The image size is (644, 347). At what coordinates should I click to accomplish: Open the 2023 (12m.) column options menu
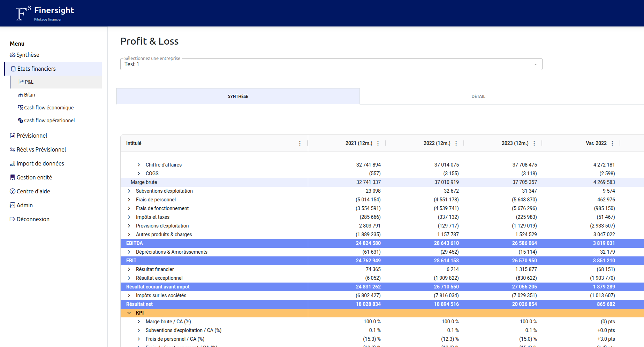point(534,143)
